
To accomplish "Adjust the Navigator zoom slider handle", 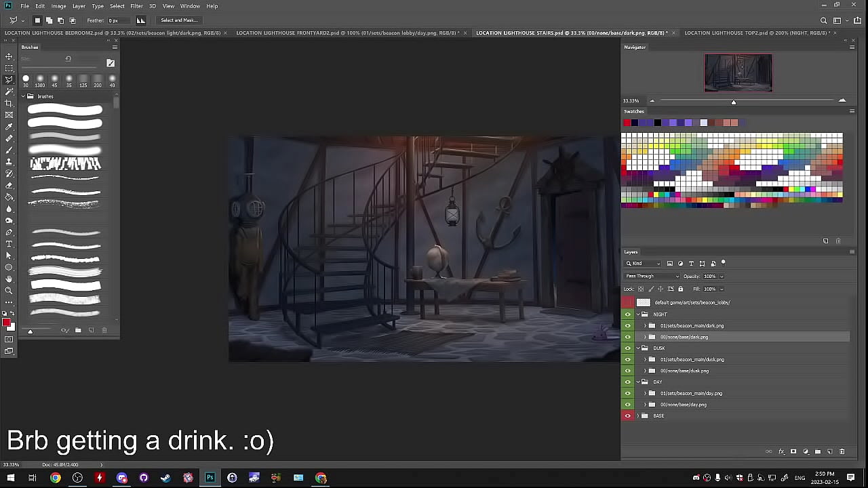I will pyautogui.click(x=733, y=102).
